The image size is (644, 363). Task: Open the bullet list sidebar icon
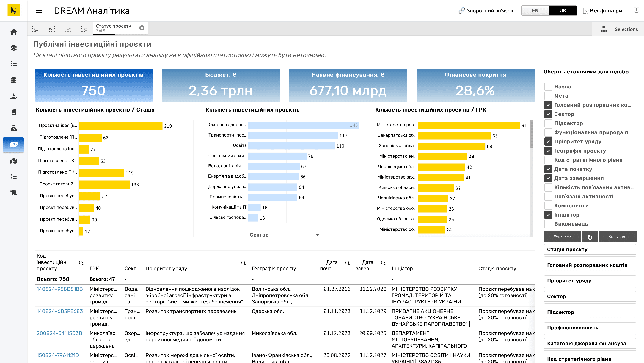tap(14, 64)
